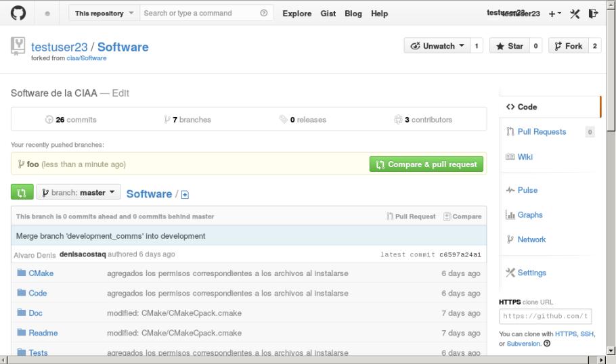Open the Readme folder
This screenshot has width=616, height=364.
click(x=43, y=333)
